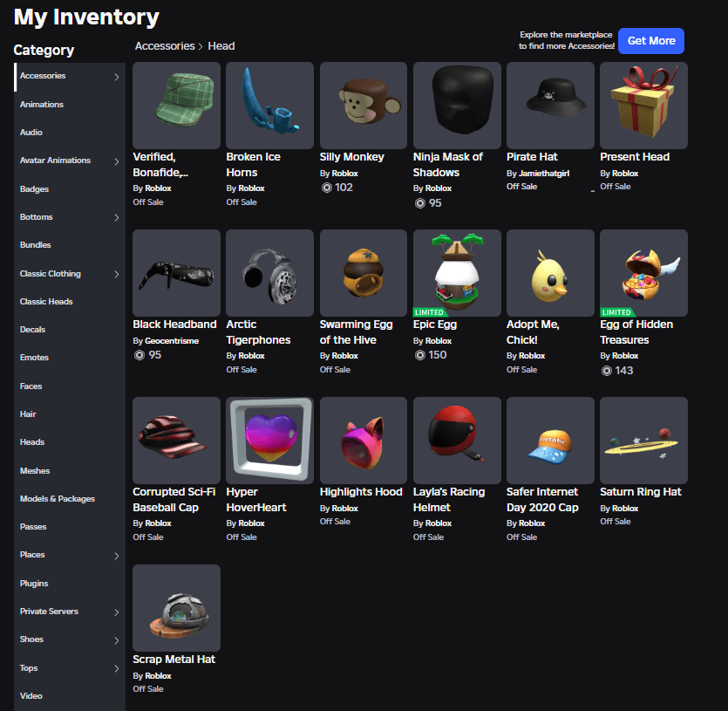Open the Corrupted Sci-Fi Baseball Cap image
This screenshot has width=728, height=711.
tap(176, 441)
